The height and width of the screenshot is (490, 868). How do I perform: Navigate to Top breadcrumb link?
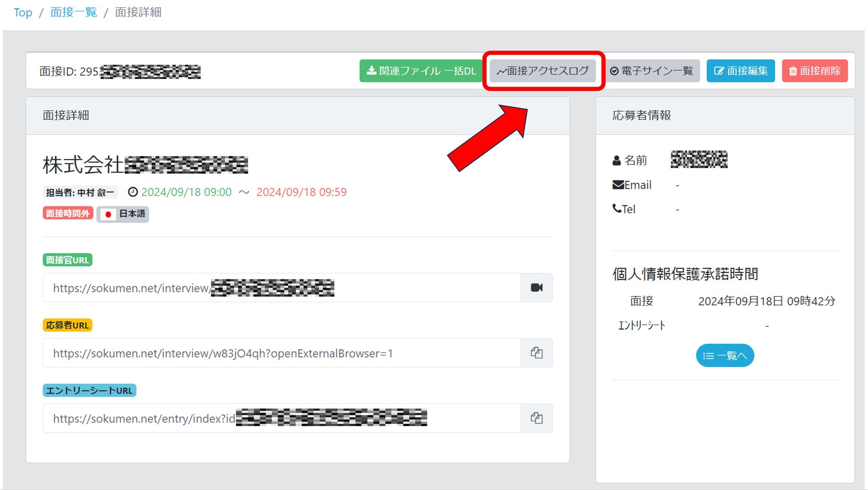[x=23, y=12]
